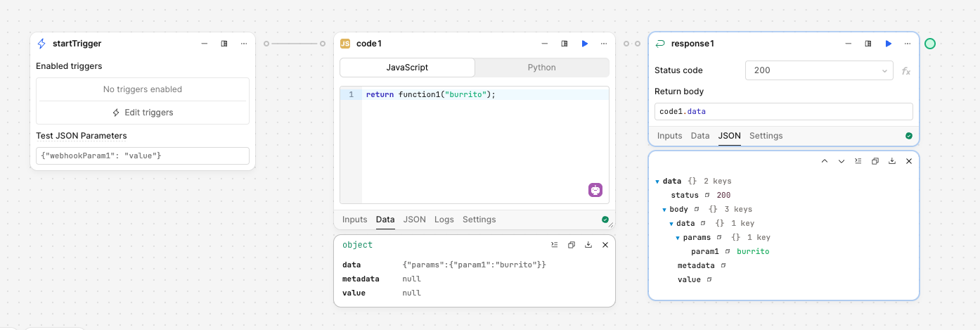Collapse the params node in JSON tree
The height and width of the screenshot is (330, 980).
(678, 238)
